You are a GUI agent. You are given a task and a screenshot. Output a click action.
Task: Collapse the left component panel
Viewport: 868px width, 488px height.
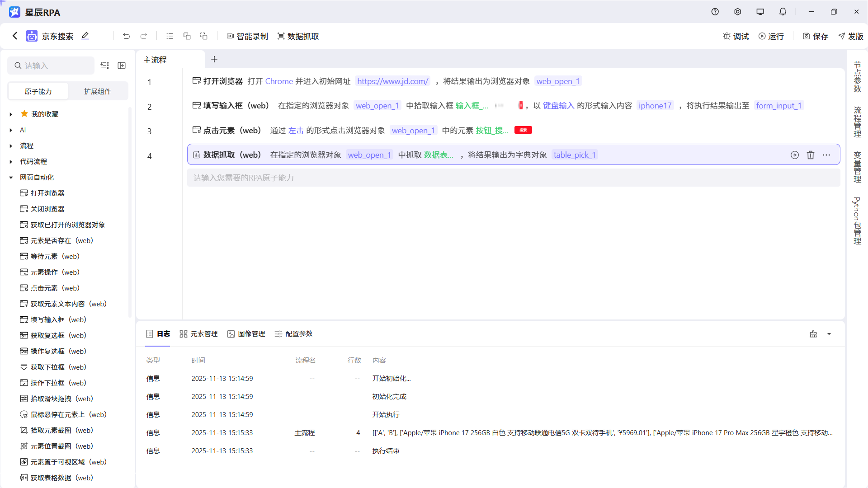[121, 66]
